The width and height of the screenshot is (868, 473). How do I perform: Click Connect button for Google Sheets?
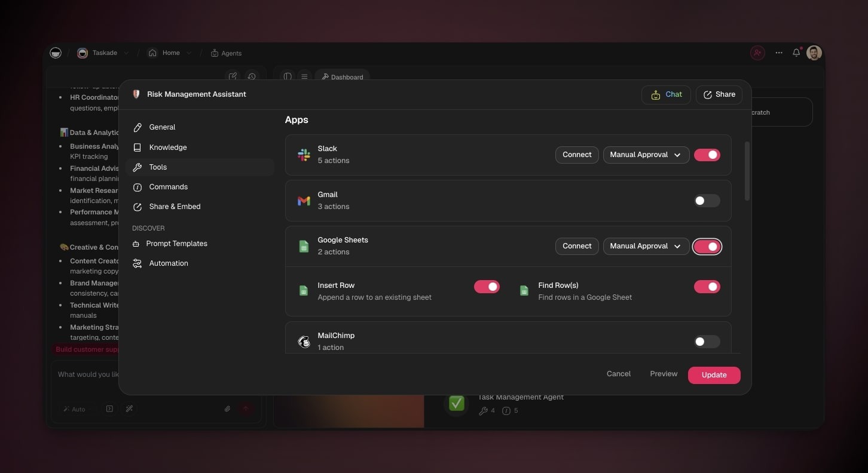(x=577, y=246)
